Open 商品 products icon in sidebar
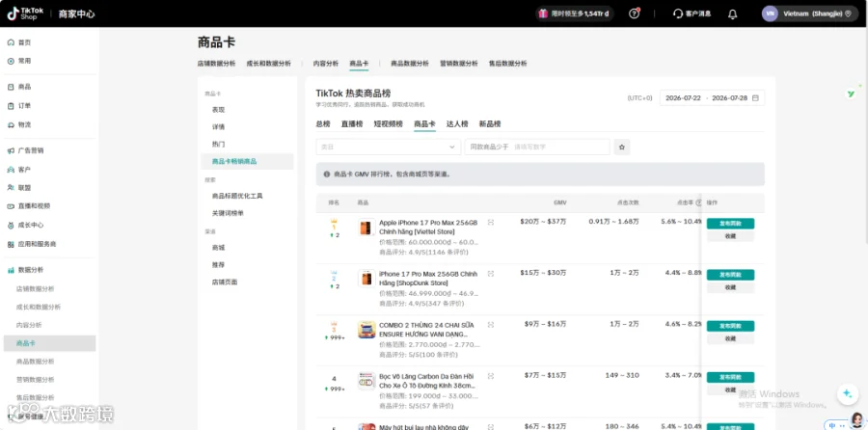The width and height of the screenshot is (868, 430). (x=11, y=87)
